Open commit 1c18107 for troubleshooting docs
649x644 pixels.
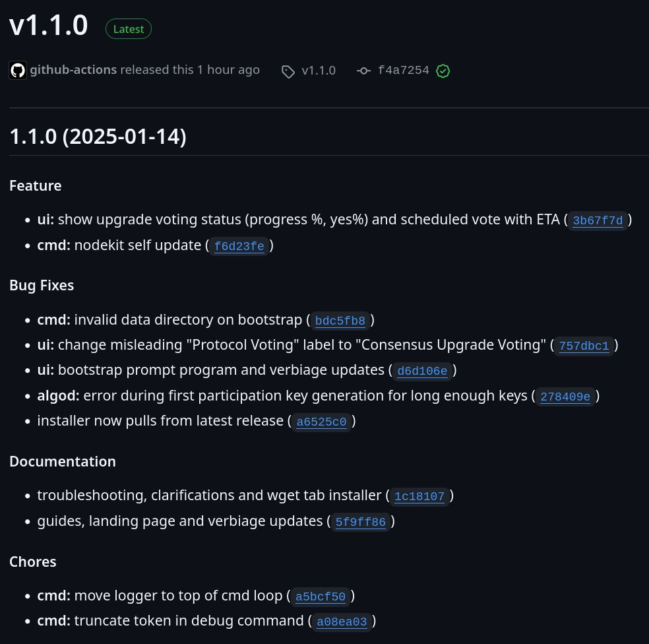[419, 496]
